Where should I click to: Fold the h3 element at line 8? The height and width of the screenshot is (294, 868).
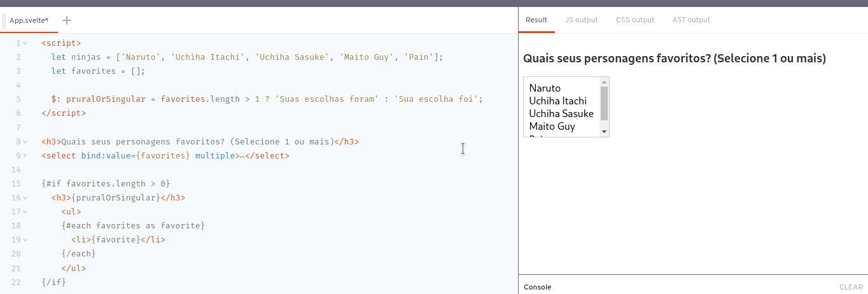point(25,141)
